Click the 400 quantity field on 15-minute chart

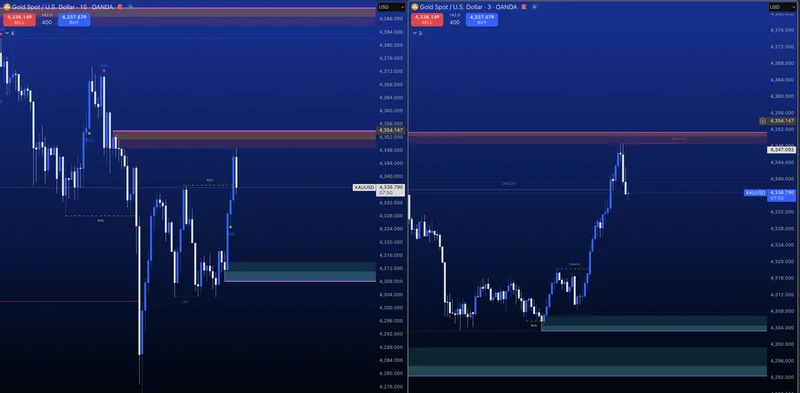click(x=47, y=22)
